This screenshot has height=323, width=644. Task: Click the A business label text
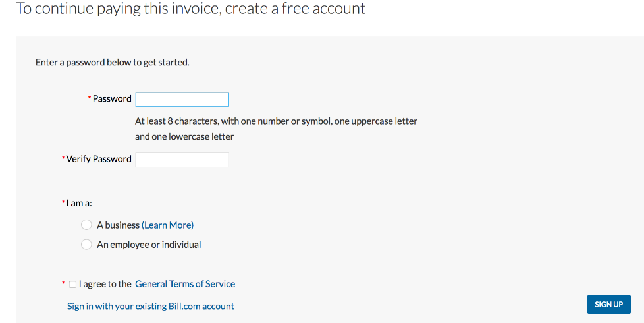tap(119, 225)
